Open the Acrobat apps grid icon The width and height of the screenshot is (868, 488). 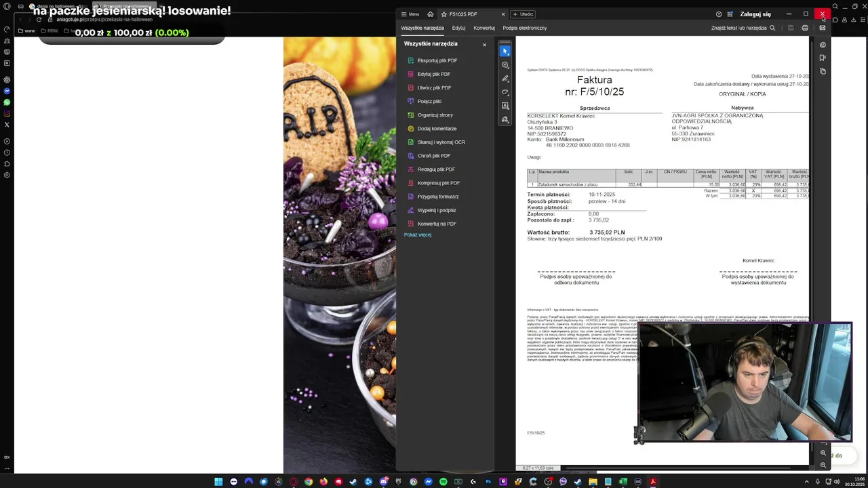click(x=730, y=14)
